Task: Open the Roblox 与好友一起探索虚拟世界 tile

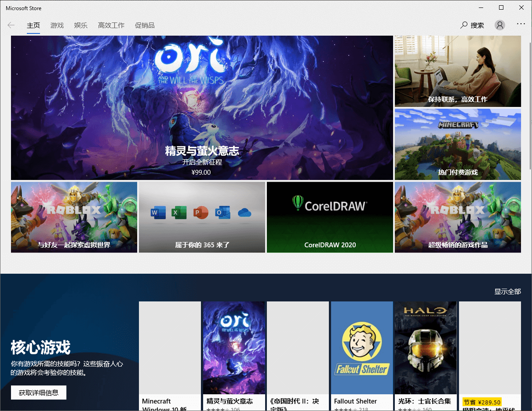Action: pos(74,217)
